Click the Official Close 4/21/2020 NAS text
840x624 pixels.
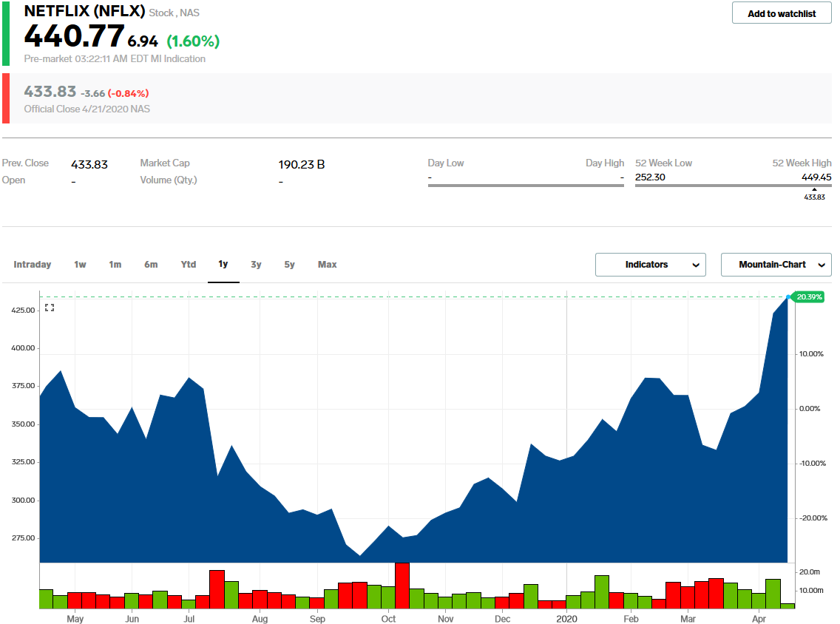point(87,109)
